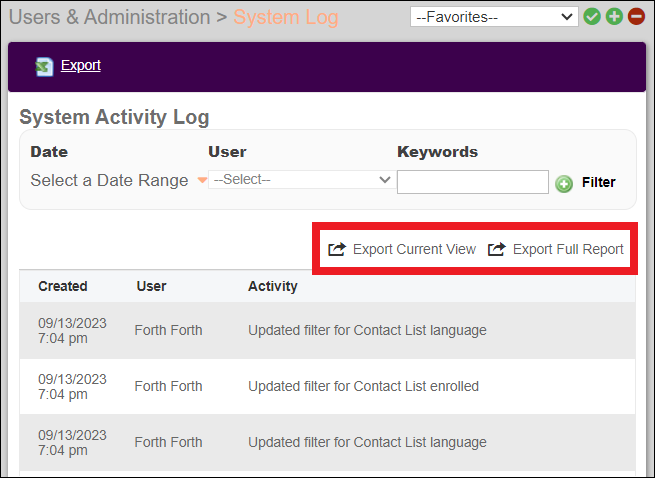655x478 pixels.
Task: Click Users & Administration breadcrumb
Action: [x=109, y=17]
